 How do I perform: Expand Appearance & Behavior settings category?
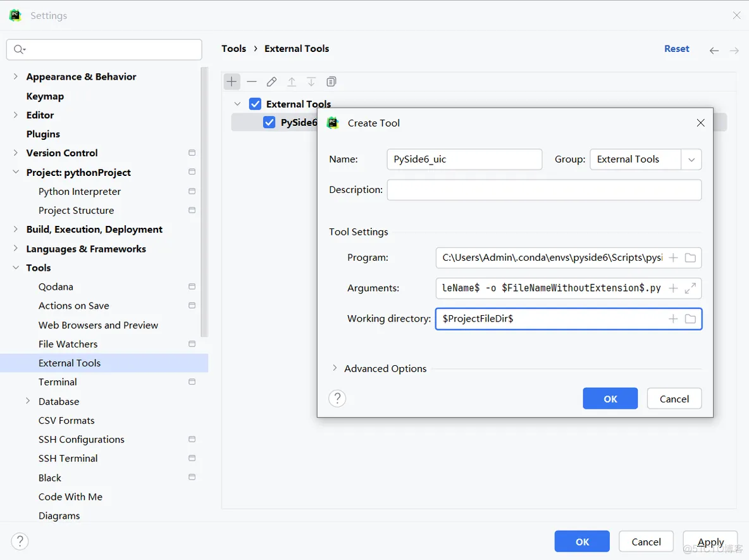[16, 77]
